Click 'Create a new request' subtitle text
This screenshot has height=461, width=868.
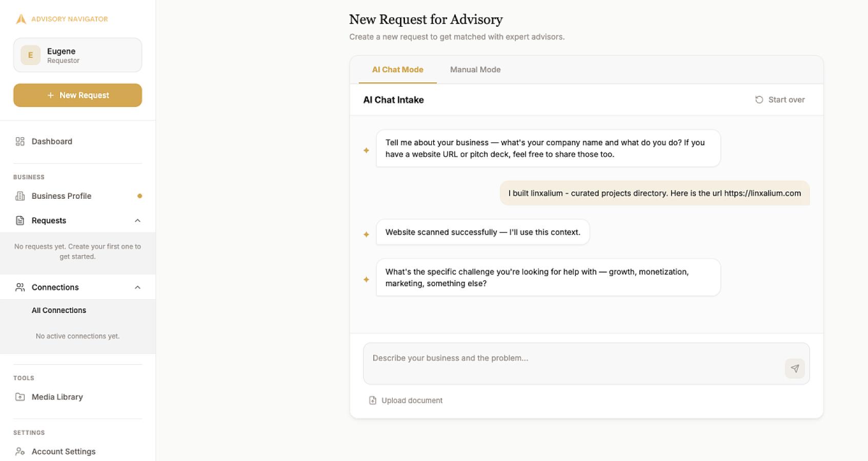tap(457, 37)
